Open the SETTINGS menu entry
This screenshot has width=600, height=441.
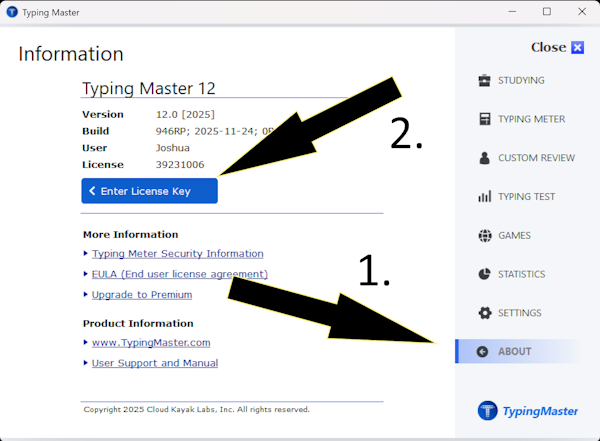pyautogui.click(x=519, y=313)
